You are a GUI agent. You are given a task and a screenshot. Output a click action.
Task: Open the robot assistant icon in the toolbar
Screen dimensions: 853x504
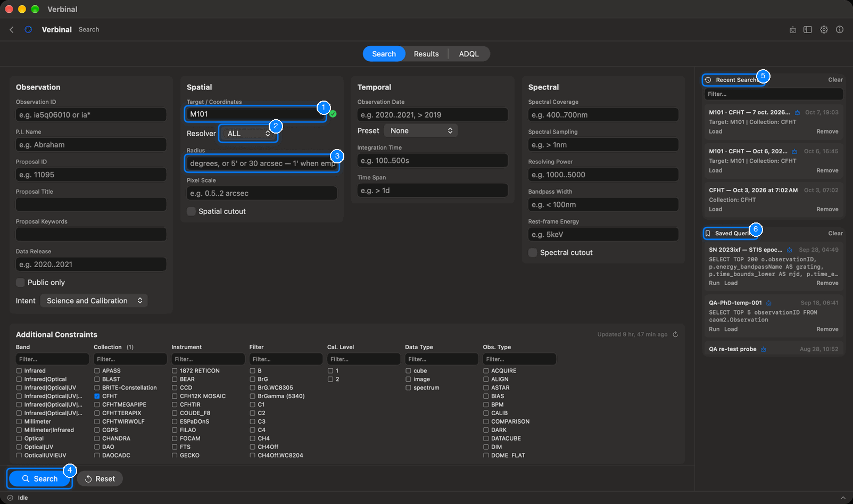tap(793, 30)
